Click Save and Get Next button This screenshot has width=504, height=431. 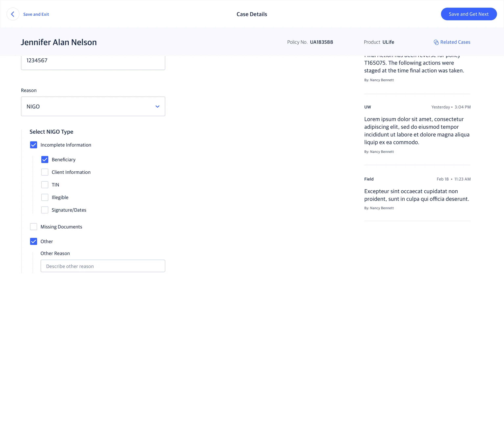[469, 14]
